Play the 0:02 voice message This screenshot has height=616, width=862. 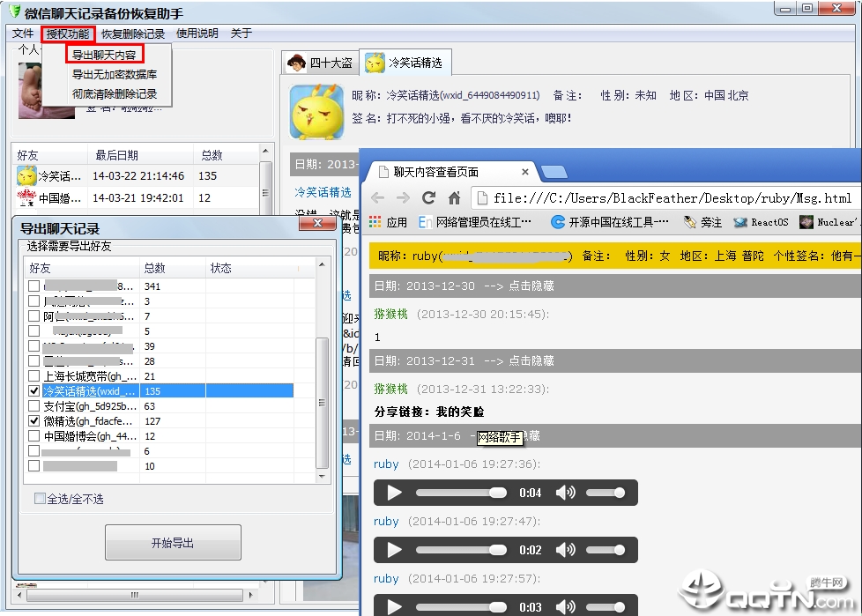pos(394,550)
